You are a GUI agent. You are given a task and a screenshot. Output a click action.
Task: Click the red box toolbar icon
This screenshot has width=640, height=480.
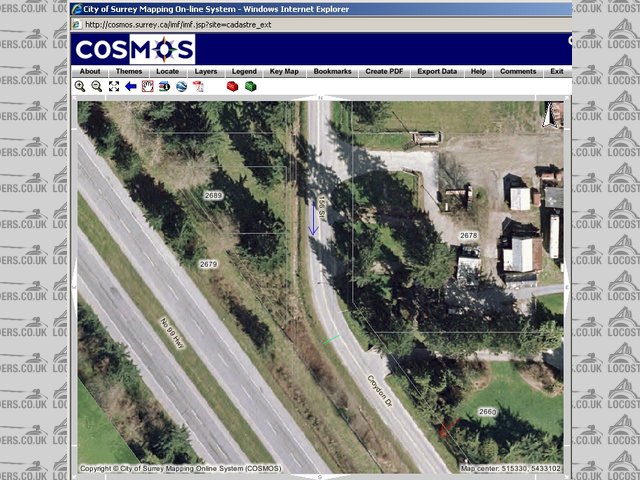(232, 87)
